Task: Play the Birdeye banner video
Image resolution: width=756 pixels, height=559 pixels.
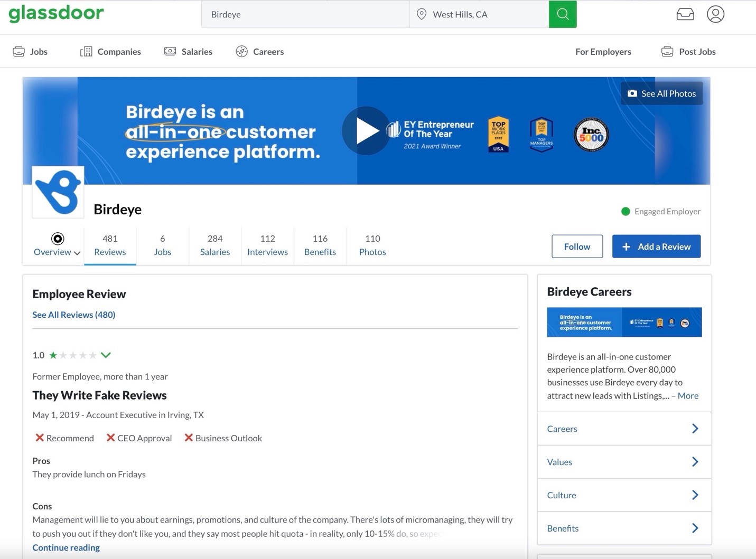Action: click(366, 130)
